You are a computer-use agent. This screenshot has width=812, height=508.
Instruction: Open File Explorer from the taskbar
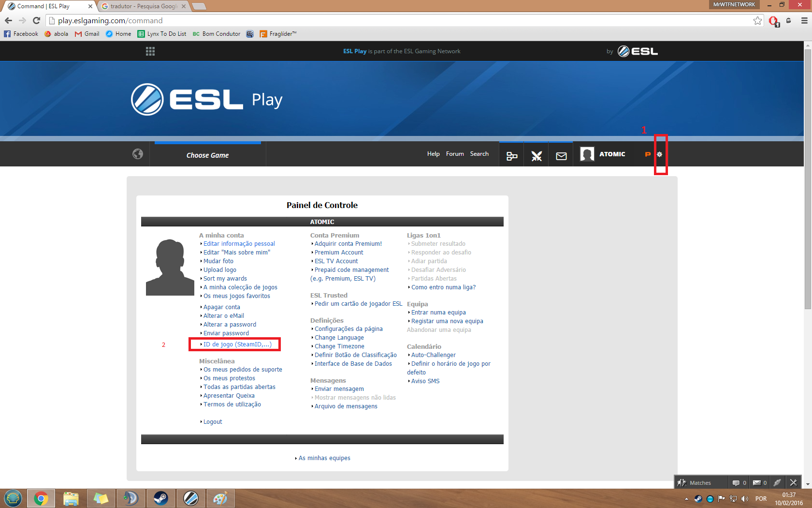point(71,498)
